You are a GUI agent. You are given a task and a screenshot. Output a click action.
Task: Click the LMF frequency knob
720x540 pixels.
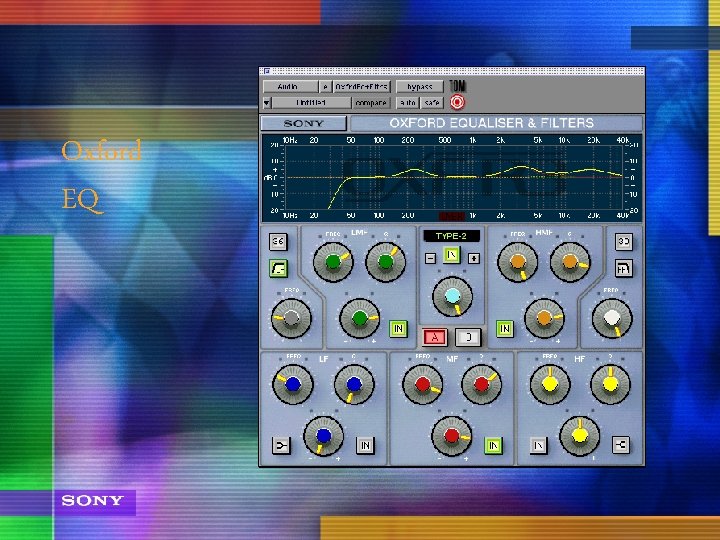click(x=333, y=262)
